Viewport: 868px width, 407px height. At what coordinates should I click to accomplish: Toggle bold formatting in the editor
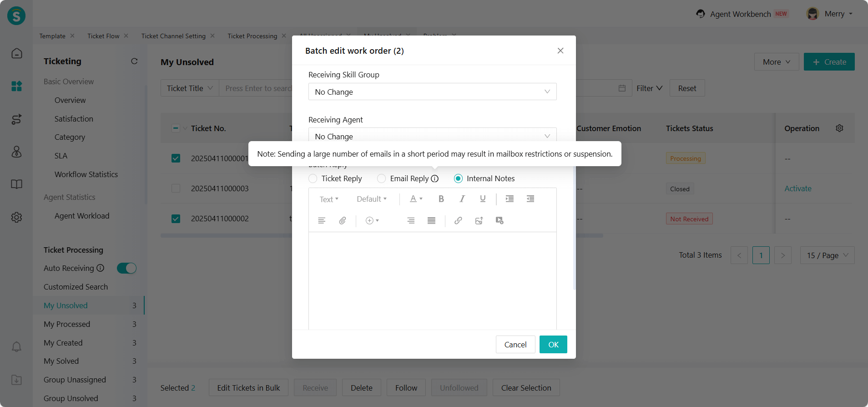click(x=441, y=199)
